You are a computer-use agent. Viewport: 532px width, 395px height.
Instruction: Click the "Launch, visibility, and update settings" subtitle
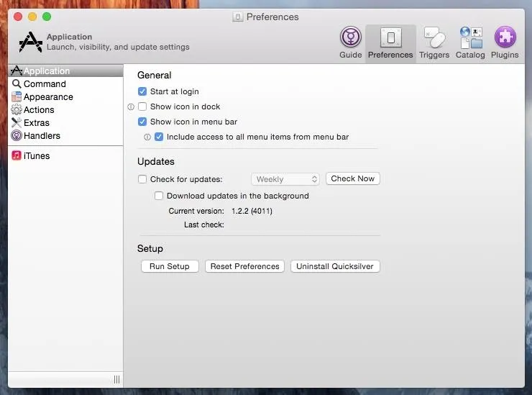pyautogui.click(x=118, y=47)
